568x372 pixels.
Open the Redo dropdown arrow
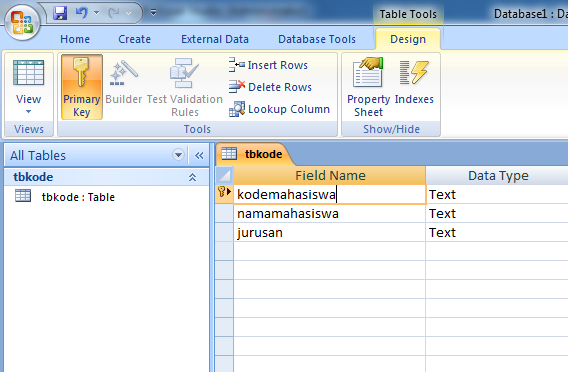(128, 13)
